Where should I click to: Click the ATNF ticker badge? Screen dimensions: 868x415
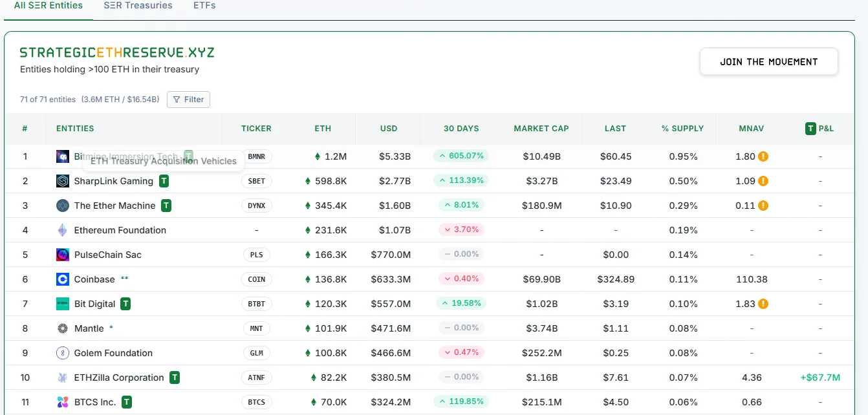pos(256,378)
